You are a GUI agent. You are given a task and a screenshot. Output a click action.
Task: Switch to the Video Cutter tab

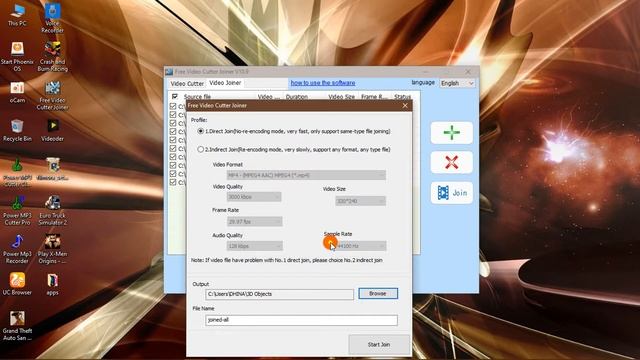click(x=187, y=83)
